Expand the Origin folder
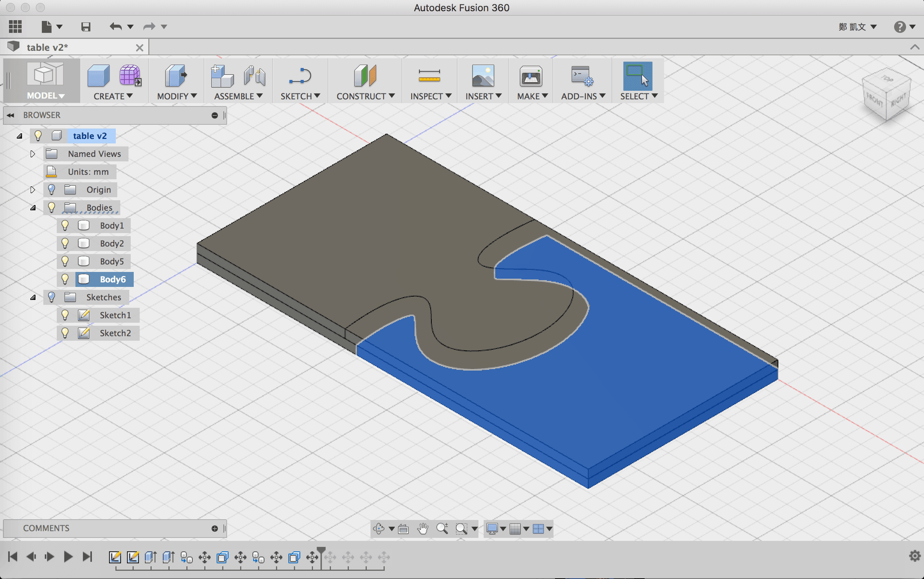The height and width of the screenshot is (579, 924). 32,190
